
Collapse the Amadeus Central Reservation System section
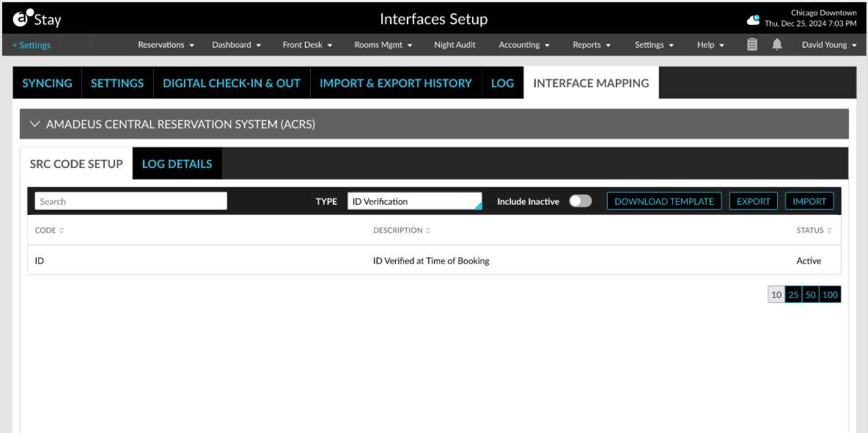[35, 124]
